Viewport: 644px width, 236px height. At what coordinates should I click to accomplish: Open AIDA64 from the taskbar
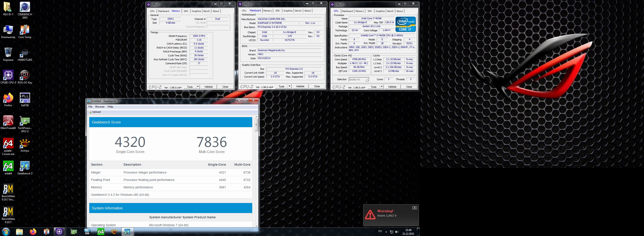coord(100,232)
